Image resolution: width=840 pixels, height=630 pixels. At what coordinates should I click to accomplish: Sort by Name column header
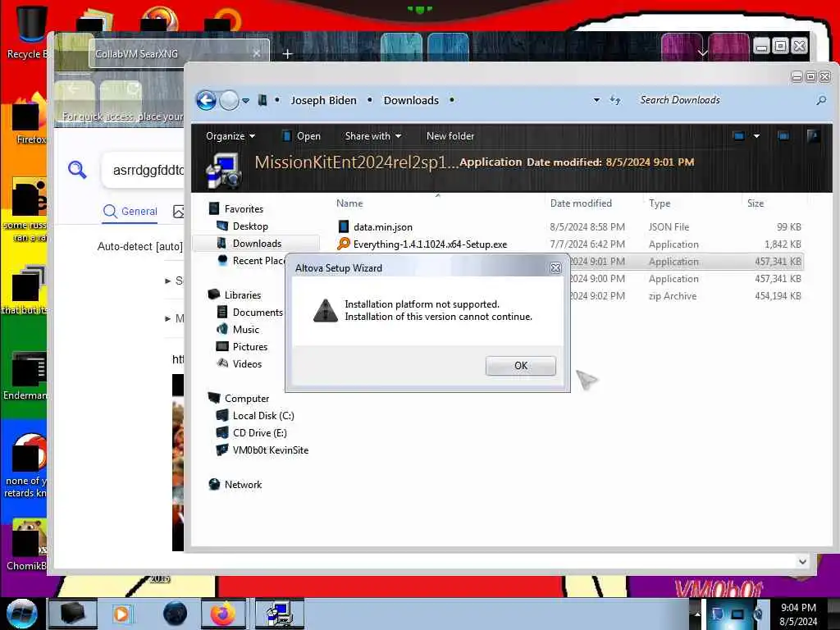click(x=349, y=203)
